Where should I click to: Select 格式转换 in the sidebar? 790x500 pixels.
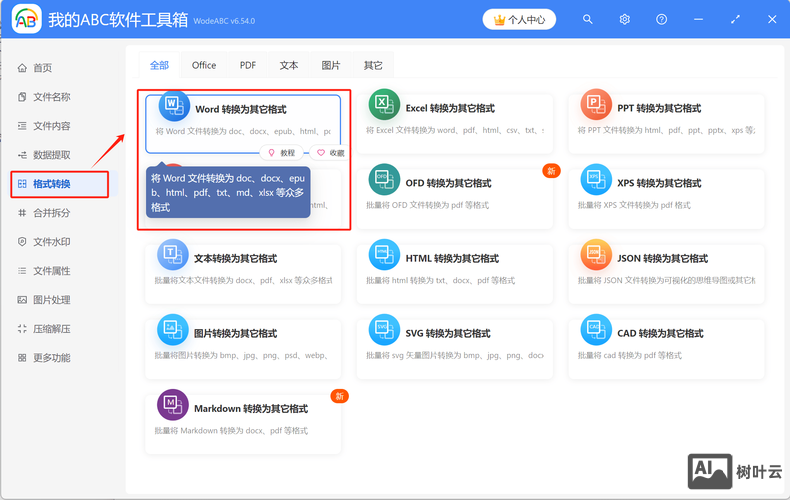pos(60,184)
